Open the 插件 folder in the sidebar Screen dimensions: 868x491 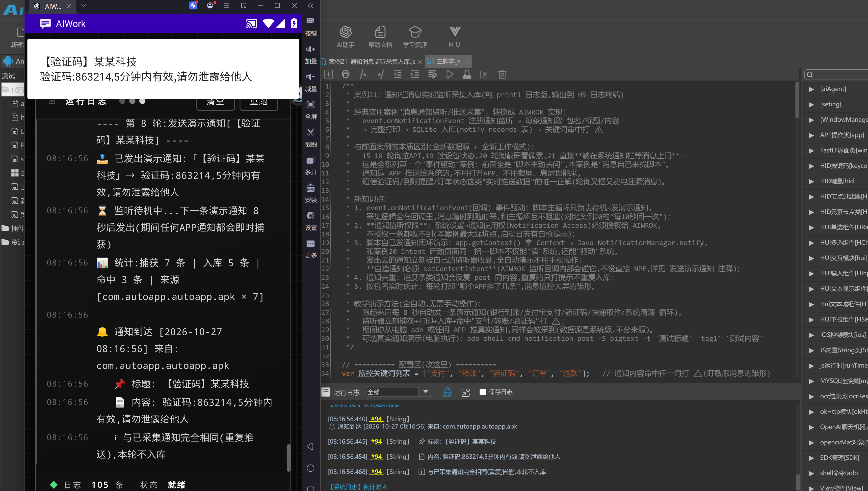pos(13,228)
